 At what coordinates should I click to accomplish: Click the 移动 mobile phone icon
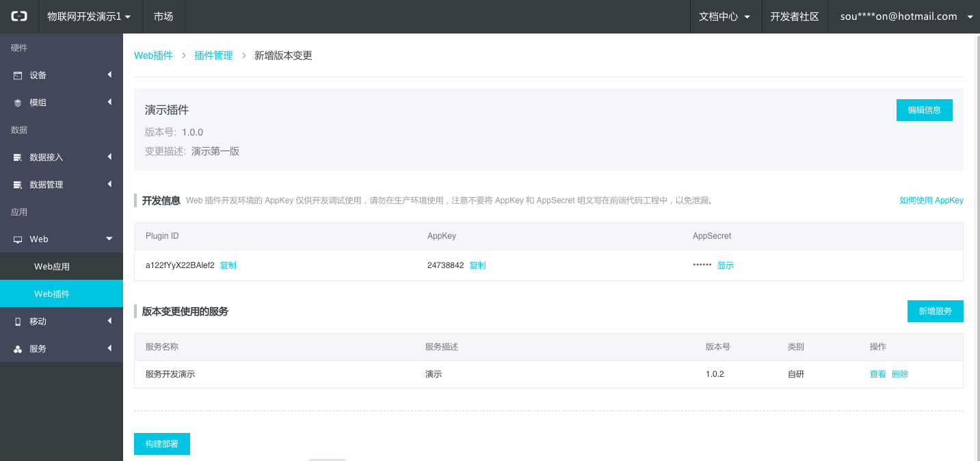18,321
